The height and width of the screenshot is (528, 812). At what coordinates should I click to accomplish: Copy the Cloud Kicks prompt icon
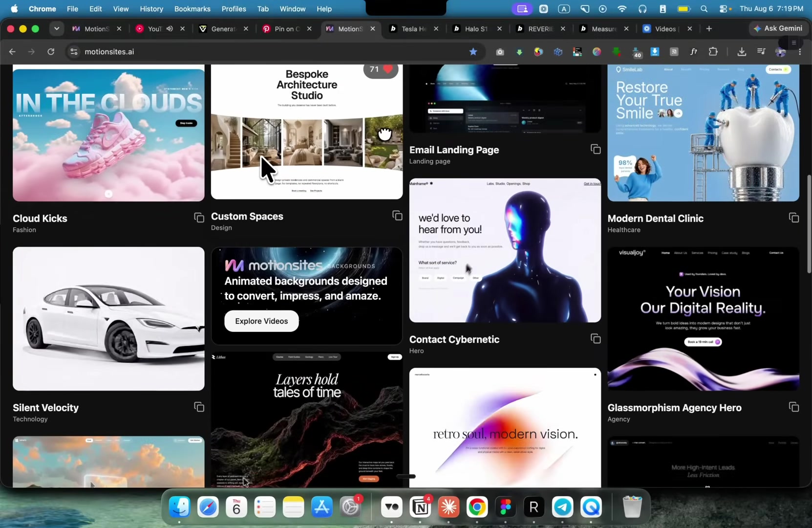point(199,218)
